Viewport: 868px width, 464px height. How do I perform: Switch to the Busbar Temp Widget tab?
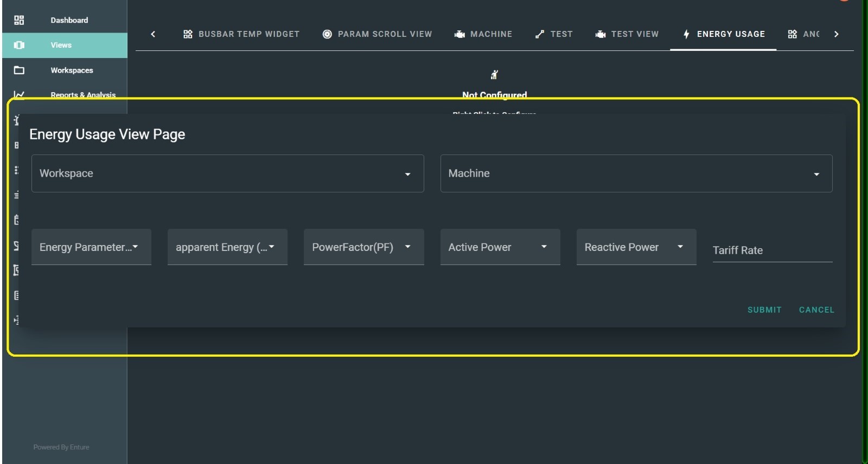[x=241, y=34]
